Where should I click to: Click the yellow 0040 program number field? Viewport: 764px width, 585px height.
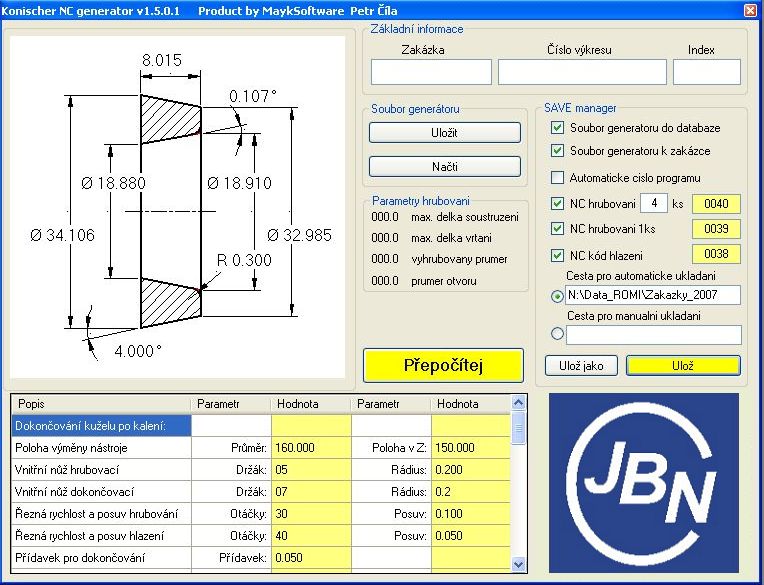pos(716,204)
